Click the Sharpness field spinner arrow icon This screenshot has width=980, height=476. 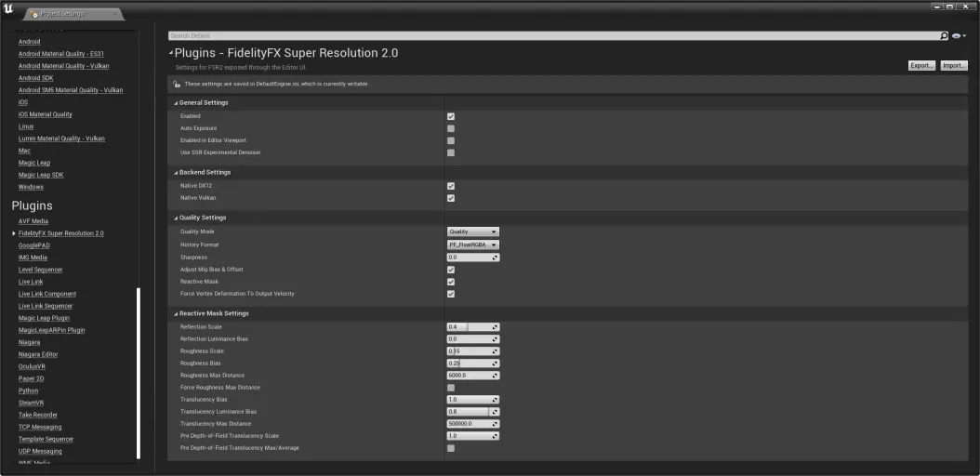point(495,258)
